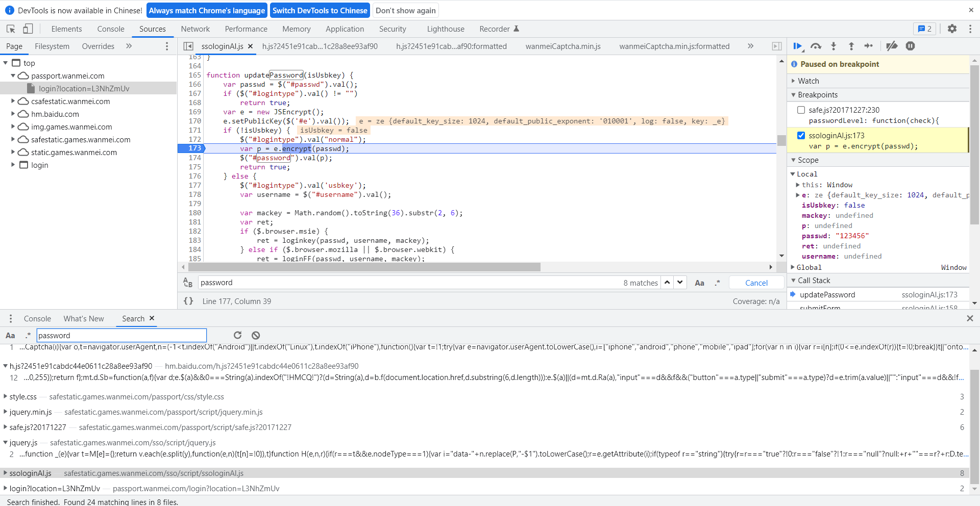Collapse the top frame tree node

(6, 63)
